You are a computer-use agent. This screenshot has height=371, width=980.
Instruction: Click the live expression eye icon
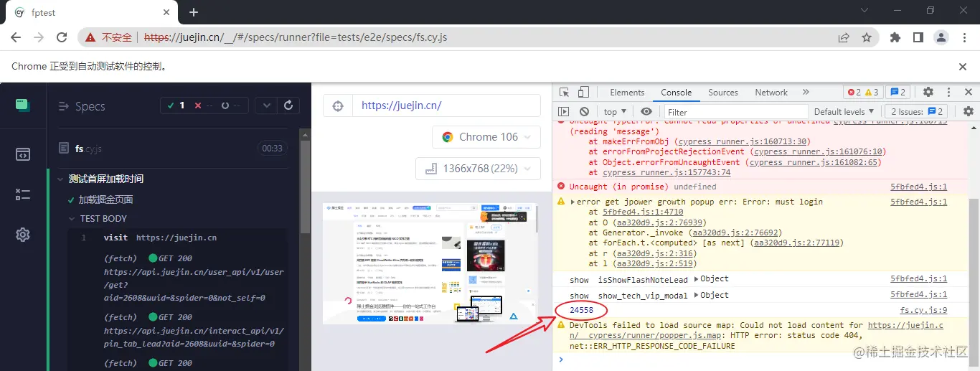pyautogui.click(x=646, y=111)
